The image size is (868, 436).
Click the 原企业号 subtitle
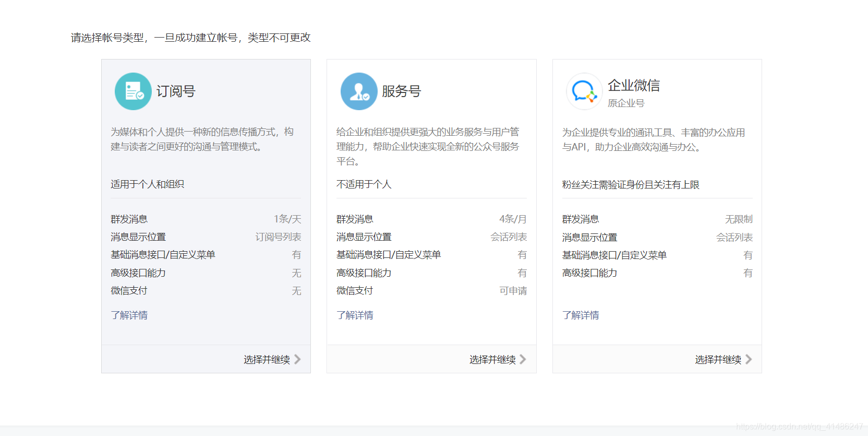click(626, 103)
